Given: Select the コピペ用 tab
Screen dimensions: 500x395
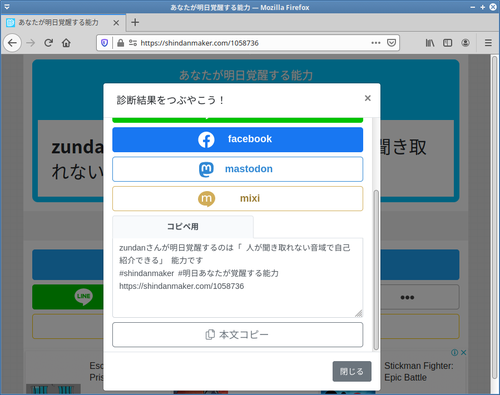Looking at the screenshot, I should coord(183,227).
